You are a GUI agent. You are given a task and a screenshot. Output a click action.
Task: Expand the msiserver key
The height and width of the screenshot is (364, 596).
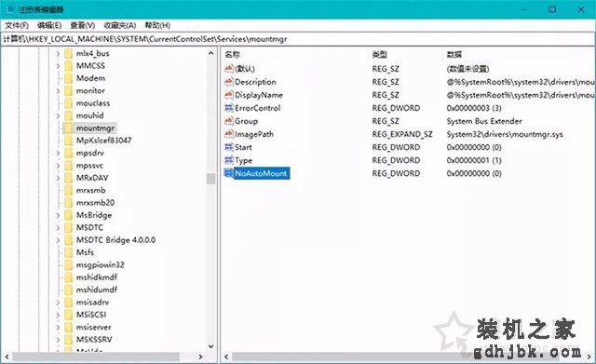click(x=58, y=327)
